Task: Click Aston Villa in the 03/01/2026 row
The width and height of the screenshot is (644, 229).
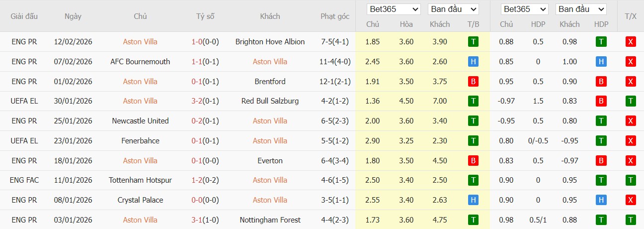Action: 140,220
